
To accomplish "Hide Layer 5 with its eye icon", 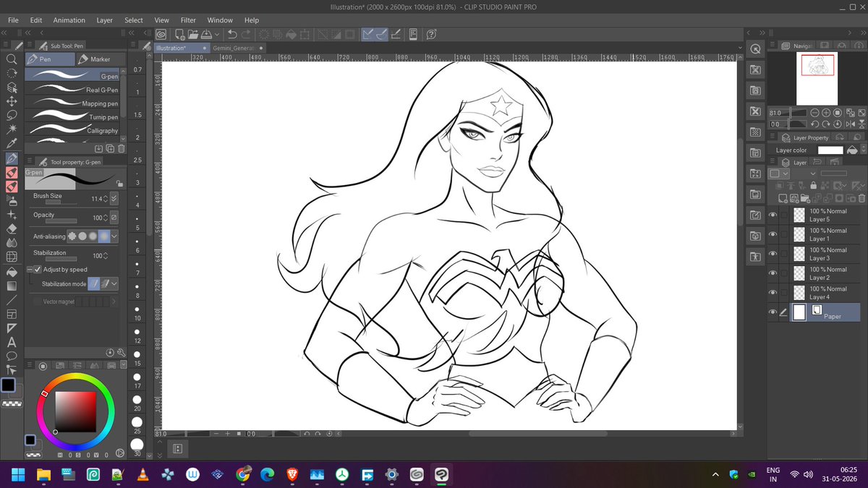I will [773, 215].
